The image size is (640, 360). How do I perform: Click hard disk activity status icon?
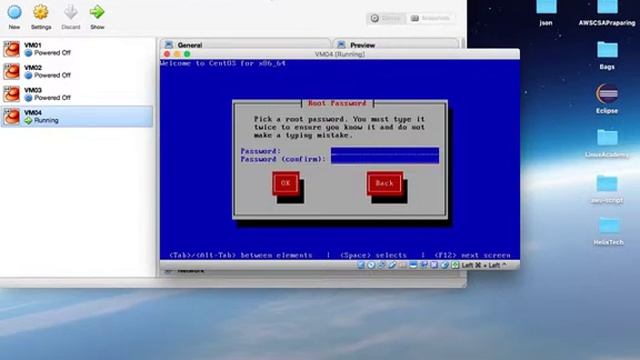(361, 265)
